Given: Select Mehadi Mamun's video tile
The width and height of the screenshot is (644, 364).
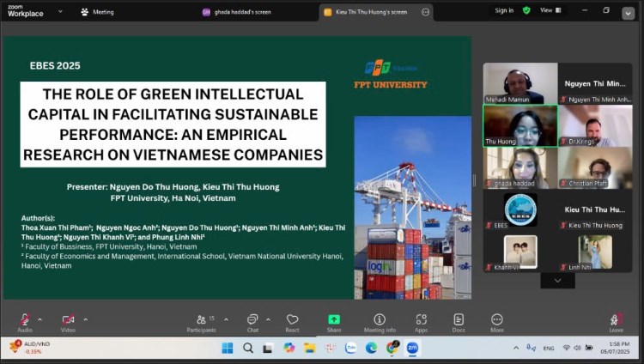Looking at the screenshot, I should [520, 83].
